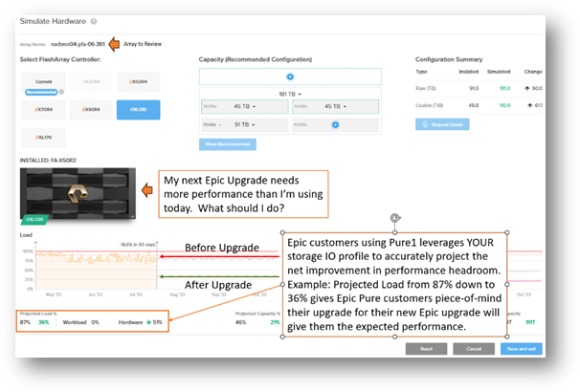
Task: Expand the 91 TB capacity dropdown
Action: (244, 125)
